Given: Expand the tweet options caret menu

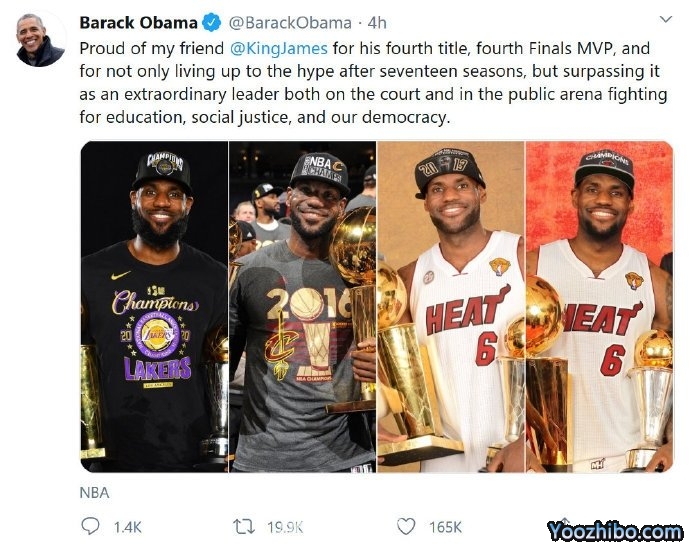Looking at the screenshot, I should point(666,20).
